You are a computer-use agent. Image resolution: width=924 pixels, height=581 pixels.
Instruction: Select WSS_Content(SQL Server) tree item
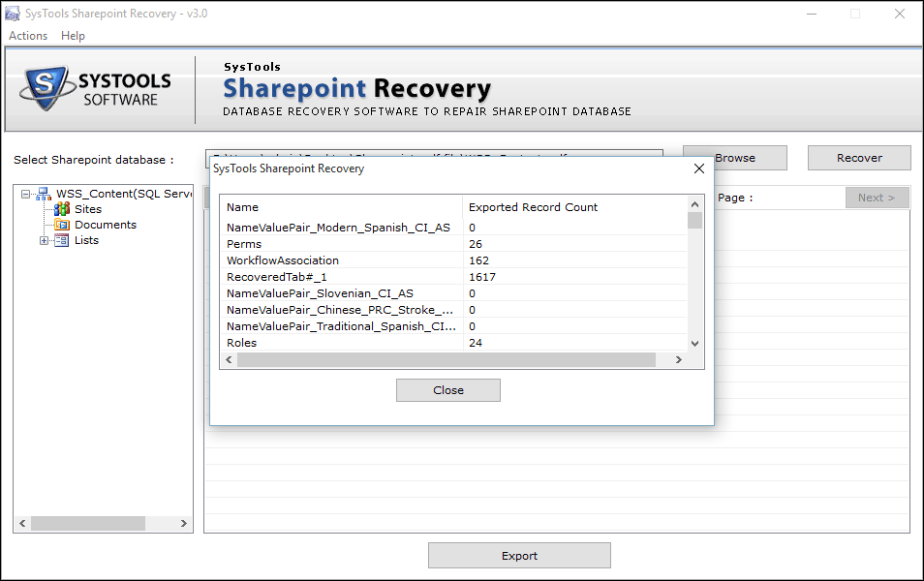(124, 194)
